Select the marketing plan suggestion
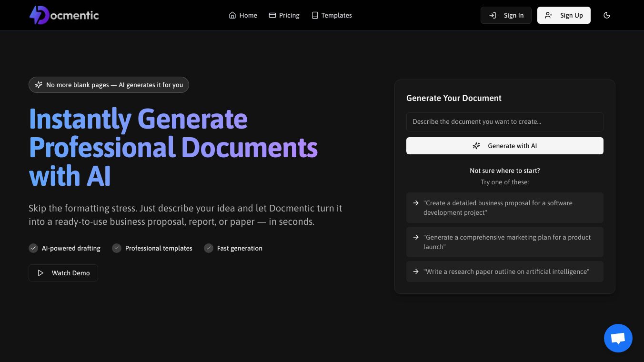This screenshot has width=644, height=362. [505, 242]
